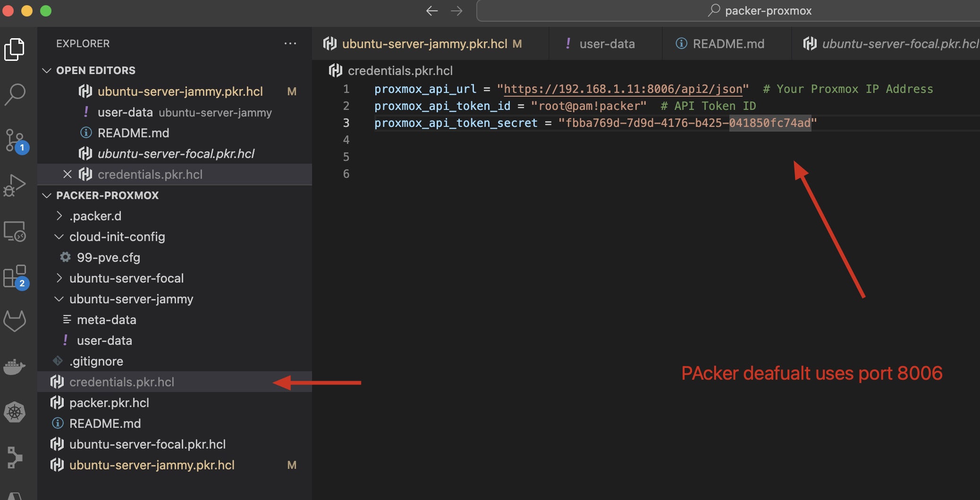Click the proxmox_api_token_id variable name
This screenshot has width=980, height=500.
click(x=442, y=106)
